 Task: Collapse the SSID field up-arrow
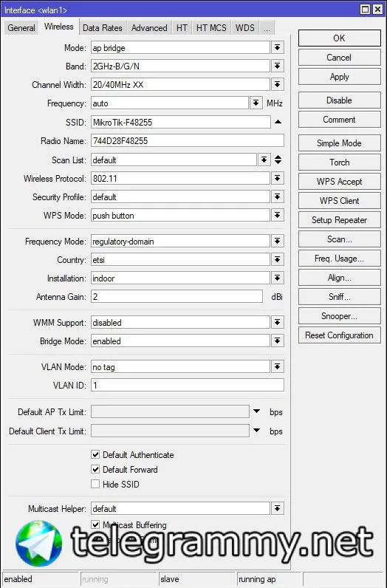pos(278,122)
